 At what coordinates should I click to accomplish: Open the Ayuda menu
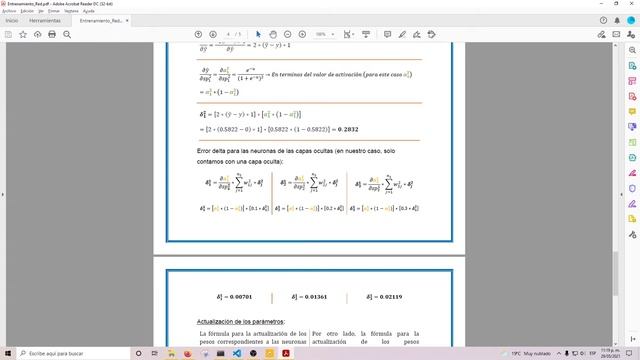tap(89, 11)
